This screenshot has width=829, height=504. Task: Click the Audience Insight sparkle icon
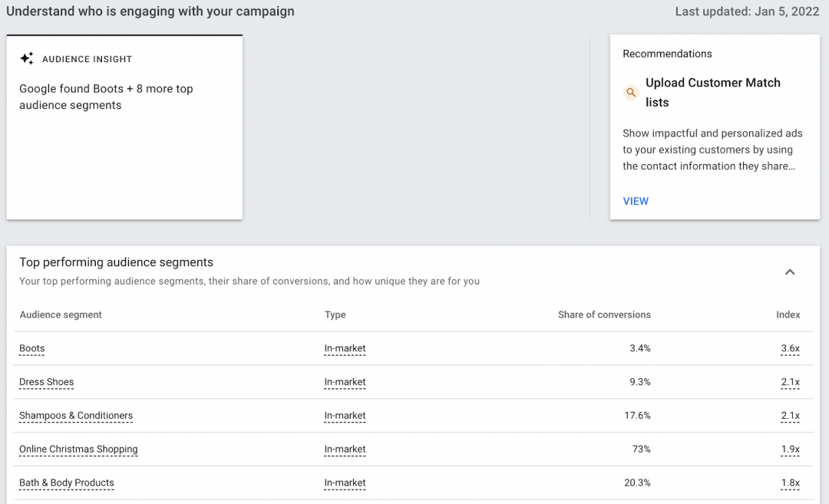(x=27, y=59)
